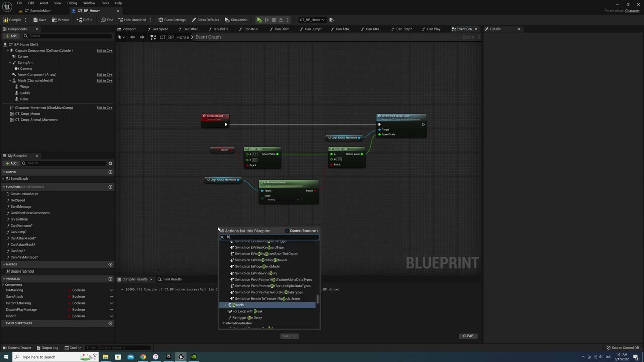Toggle IsFrontAttacking variable visibility eye
The width and height of the screenshot is (644, 362).
click(x=111, y=303)
